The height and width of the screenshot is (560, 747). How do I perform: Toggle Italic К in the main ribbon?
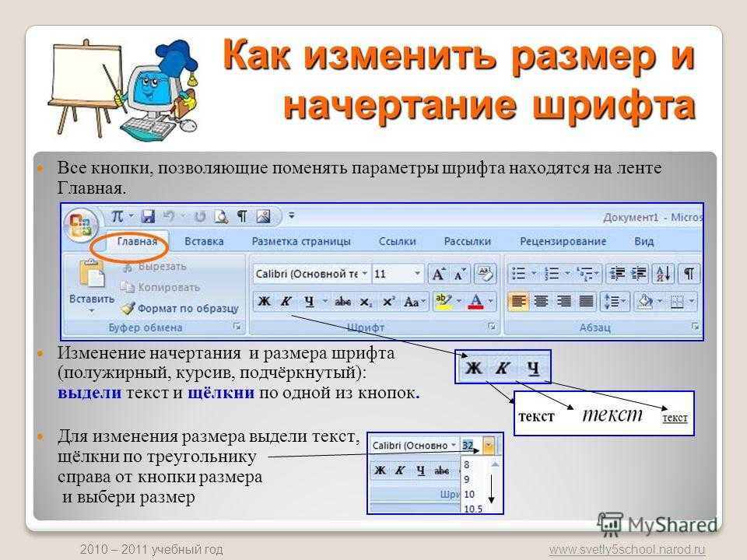[286, 301]
